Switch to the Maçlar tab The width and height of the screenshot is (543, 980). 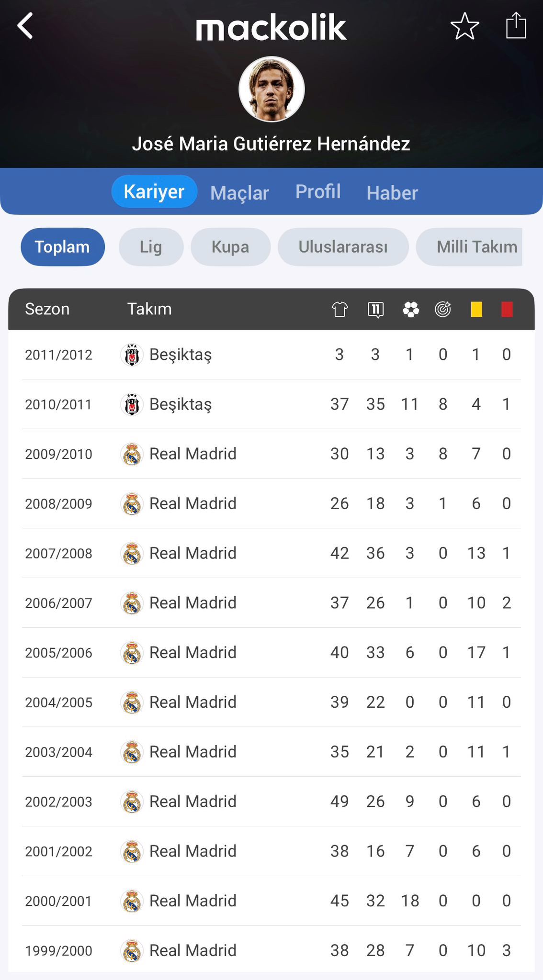click(239, 193)
